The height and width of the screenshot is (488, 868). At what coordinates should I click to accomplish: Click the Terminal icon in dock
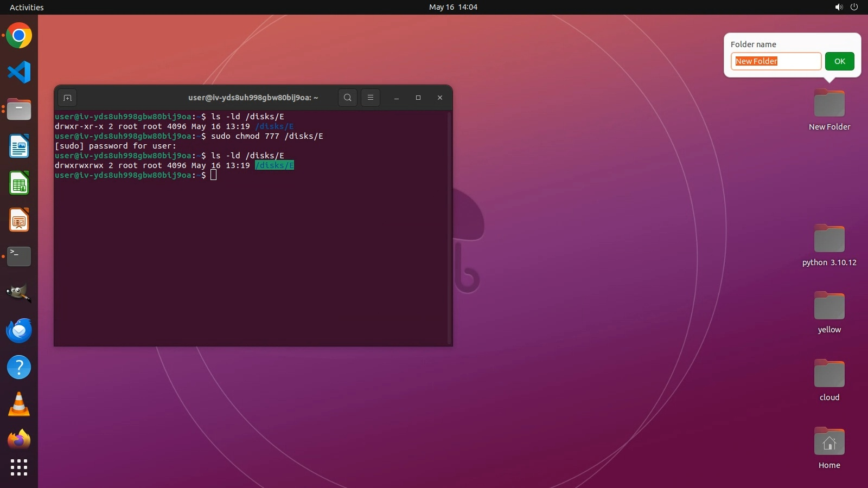19,256
